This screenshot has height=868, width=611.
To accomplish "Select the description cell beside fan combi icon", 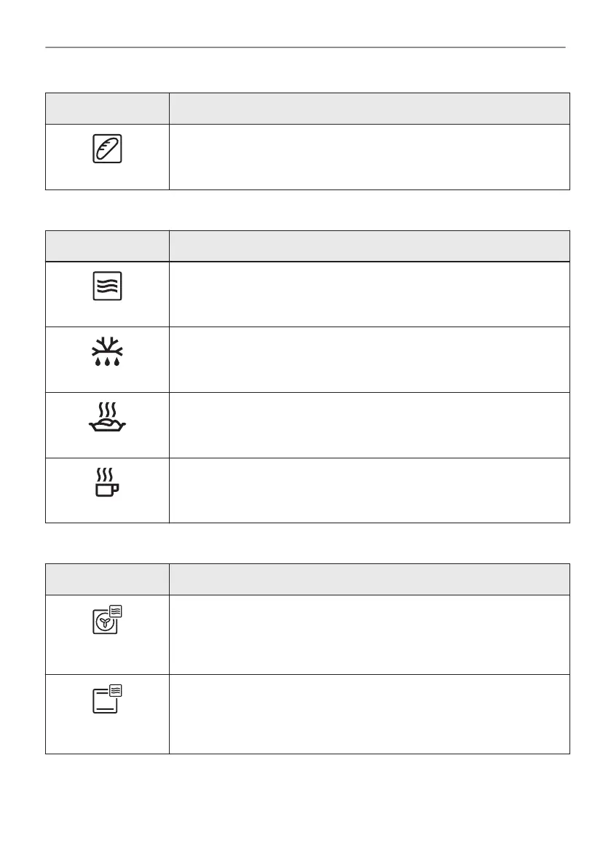I will coord(369,634).
